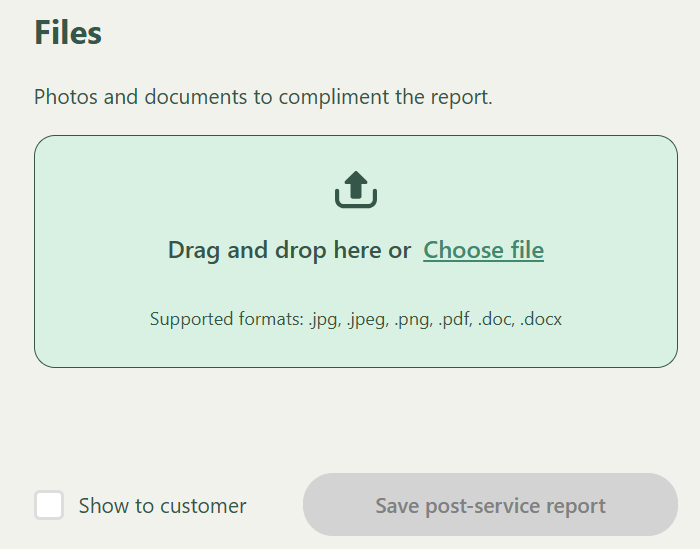
Task: Enable the Show to customer checkbox
Action: [x=49, y=506]
